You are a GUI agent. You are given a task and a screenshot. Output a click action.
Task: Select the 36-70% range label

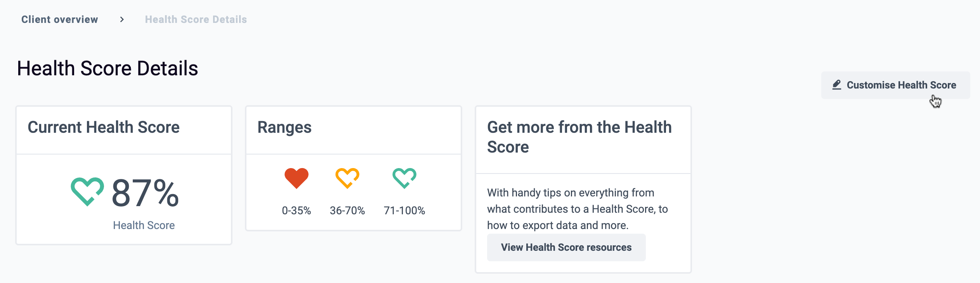347,210
